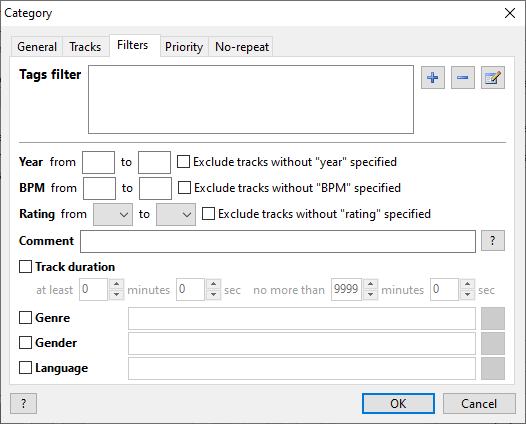Switch to the Priority tab

pos(184,47)
